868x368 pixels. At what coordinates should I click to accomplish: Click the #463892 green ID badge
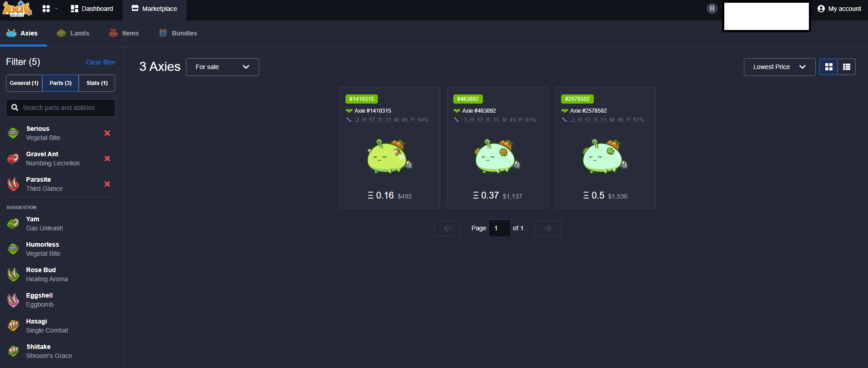(468, 99)
